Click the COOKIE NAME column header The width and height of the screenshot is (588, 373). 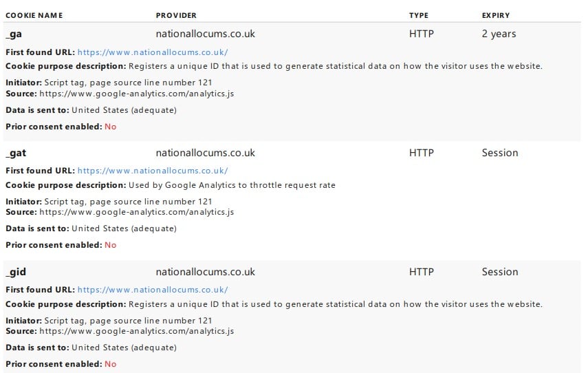click(x=34, y=15)
